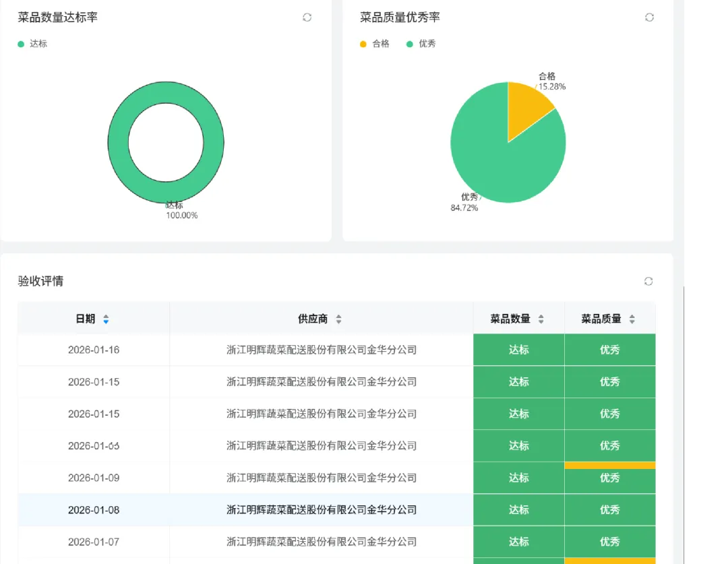Click 优秀 cell in 2026-01-16 row

[x=609, y=350]
